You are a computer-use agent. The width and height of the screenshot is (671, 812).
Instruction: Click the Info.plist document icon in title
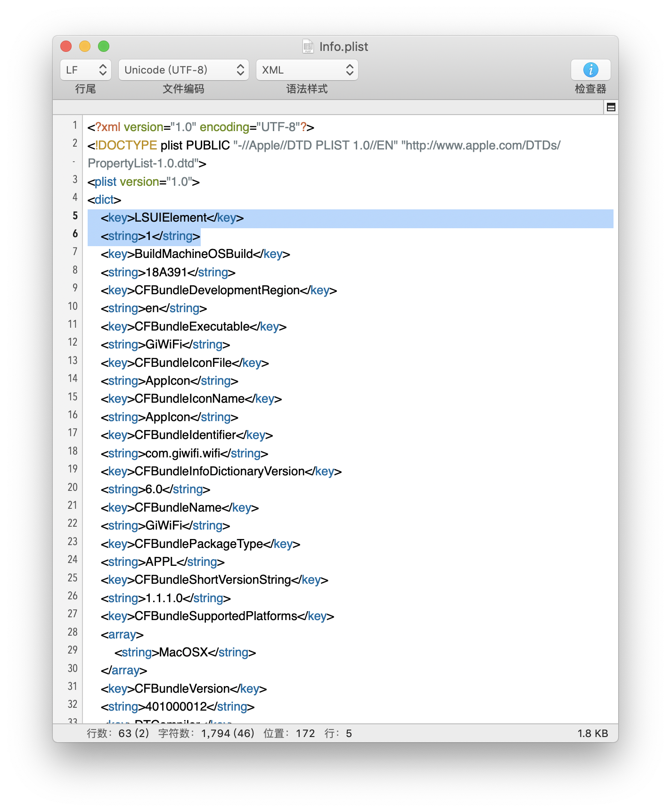[308, 46]
